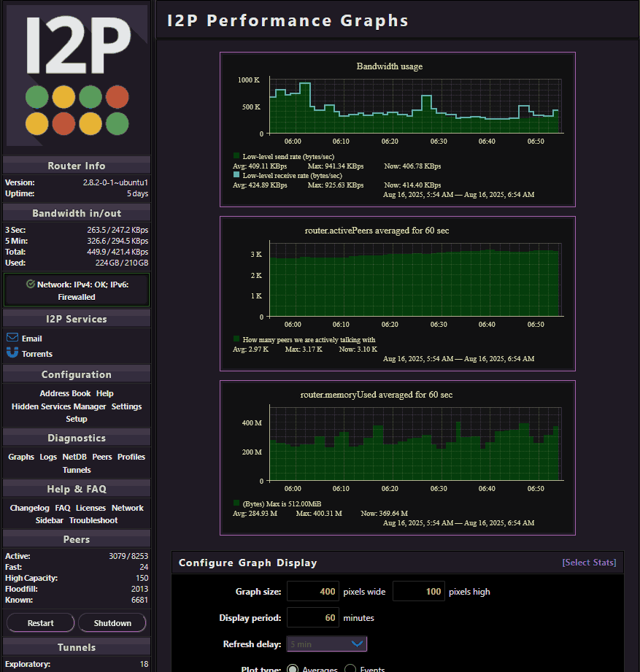The image size is (640, 672).
Task: Open the FAQ link
Action: pos(63,508)
